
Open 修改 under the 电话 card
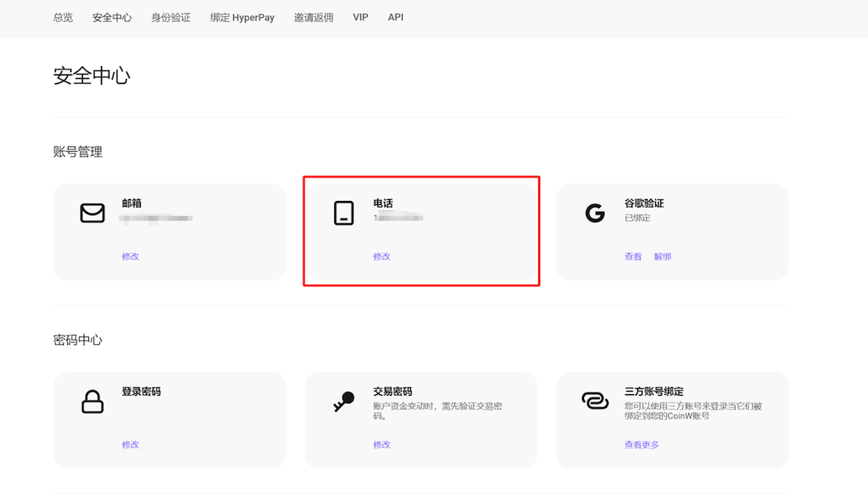point(381,256)
